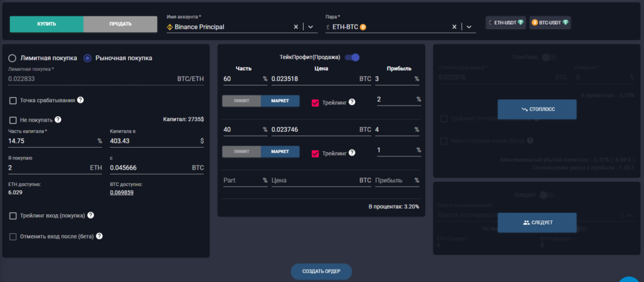The width and height of the screenshot is (644, 282).
Task: Select the BTC-USDT quick pair chip
Action: point(550,23)
